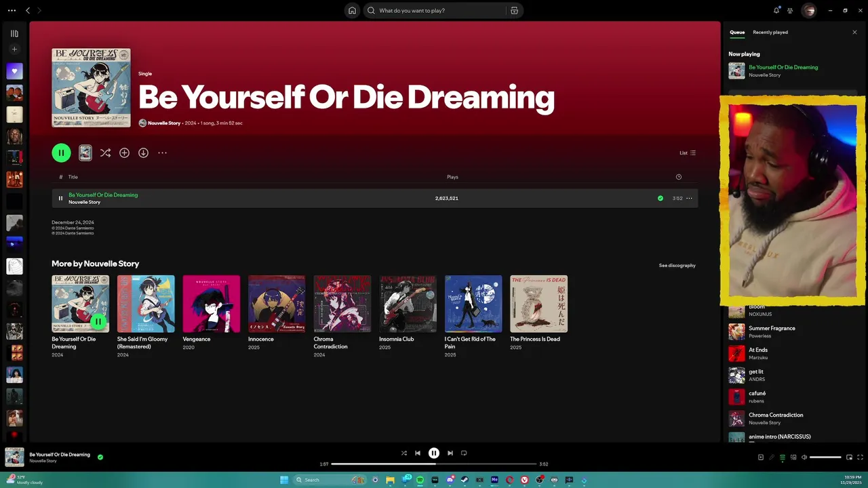Adjust the volume slider

point(825,457)
